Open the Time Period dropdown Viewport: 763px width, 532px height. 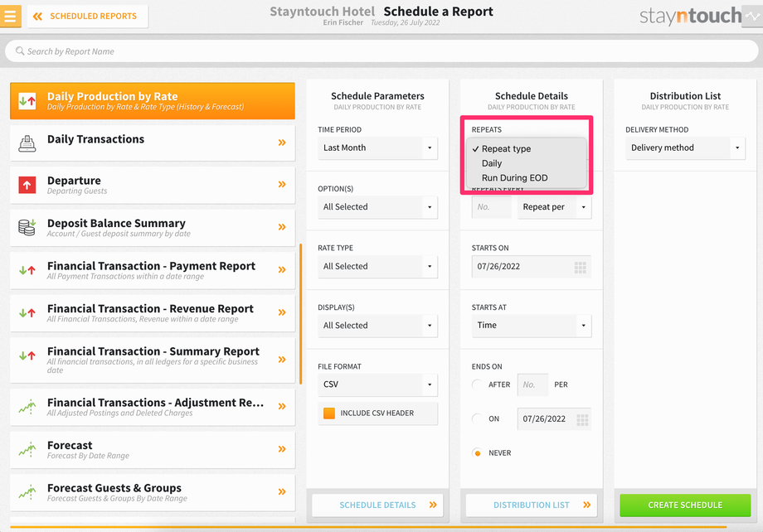coord(377,148)
